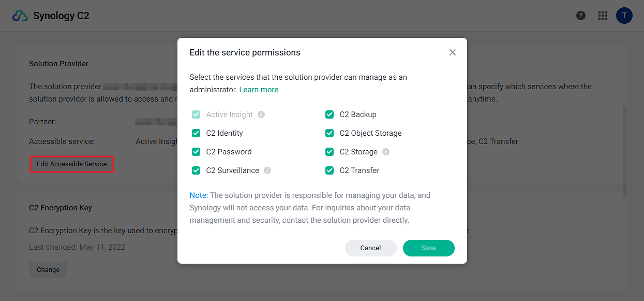Screen dimensions: 644x301
Task: Toggle the C2 Transfer checkbox
Action: coord(330,170)
